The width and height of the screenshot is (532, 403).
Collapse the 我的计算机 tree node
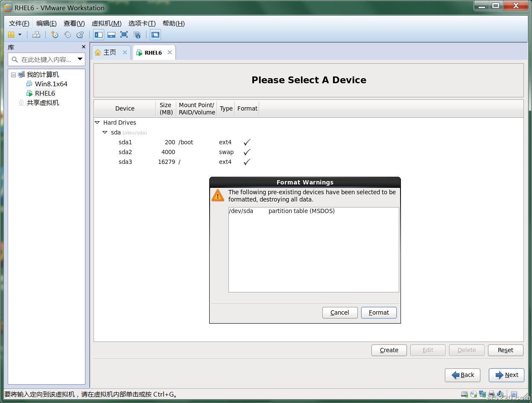pyautogui.click(x=13, y=75)
